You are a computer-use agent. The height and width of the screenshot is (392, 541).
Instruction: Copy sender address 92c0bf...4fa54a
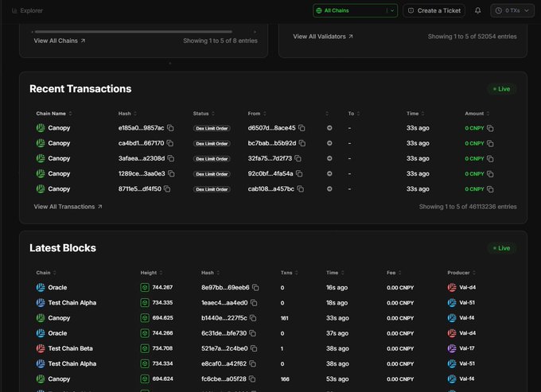pos(299,173)
